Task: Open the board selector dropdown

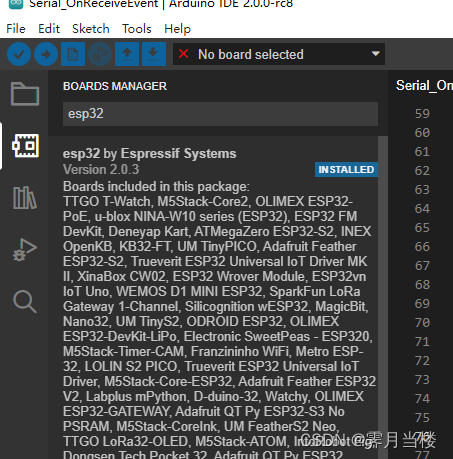Action: (x=279, y=54)
